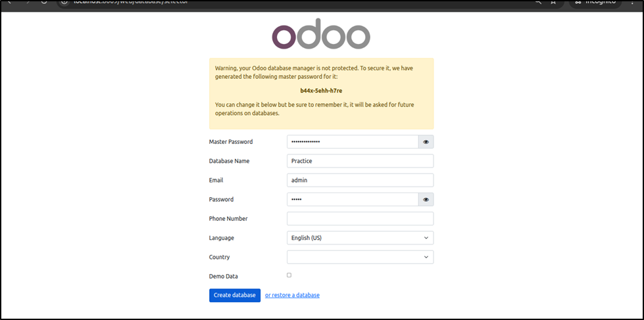Click the Demo Data label
This screenshot has height=320, width=644.
pos(224,277)
